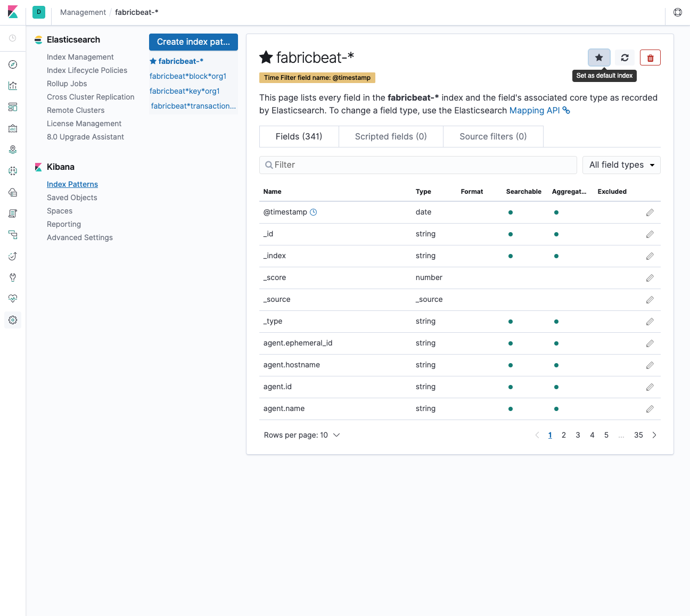The image size is (690, 616).
Task: Select fabricbeat*key*org1 index pattern
Action: coord(185,91)
